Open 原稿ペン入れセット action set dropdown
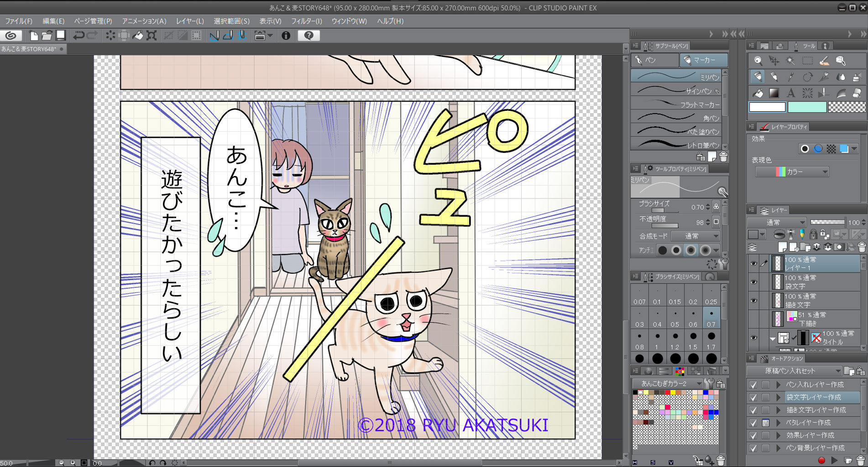This screenshot has width=868, height=467. pos(795,371)
